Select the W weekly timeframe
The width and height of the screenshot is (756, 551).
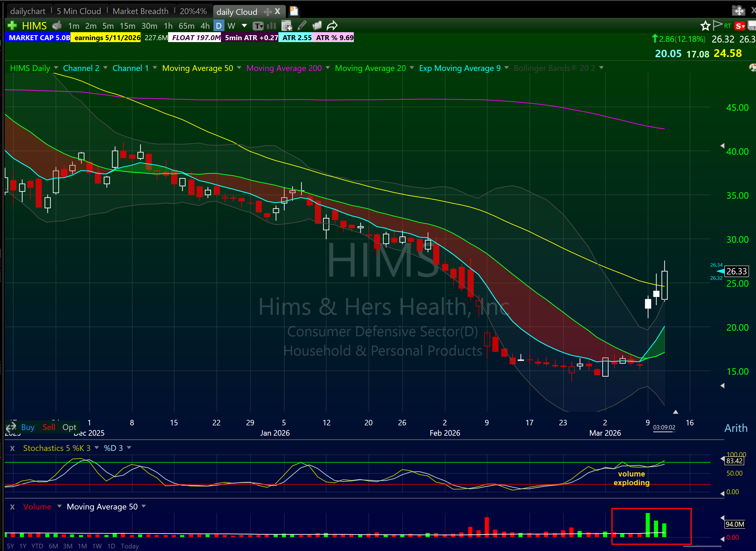tap(231, 26)
